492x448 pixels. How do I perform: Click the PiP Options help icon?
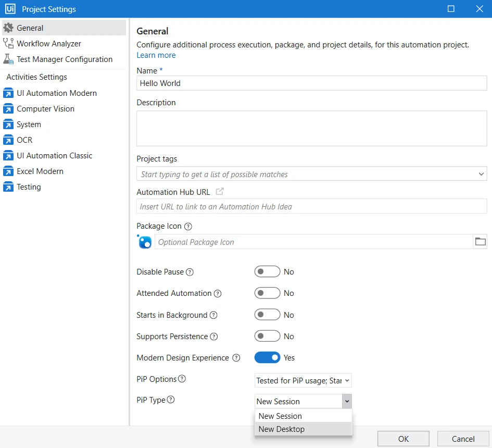182,379
